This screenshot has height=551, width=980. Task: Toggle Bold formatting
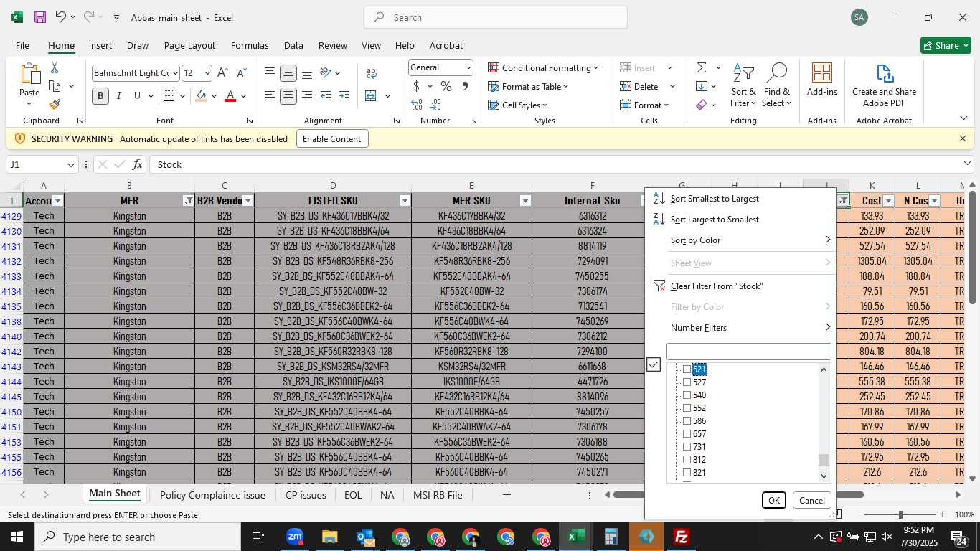pyautogui.click(x=100, y=96)
